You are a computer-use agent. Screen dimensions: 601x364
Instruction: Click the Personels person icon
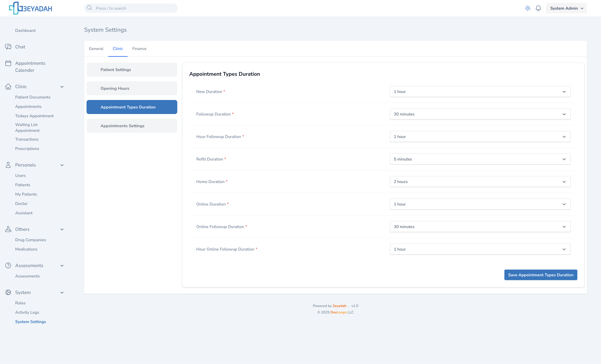[8, 165]
